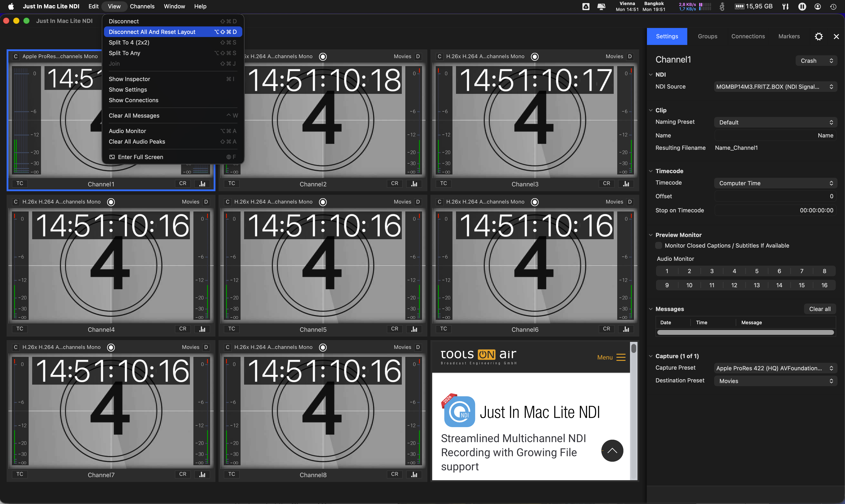Open the hamburger Menu icon on web view
This screenshot has height=504, width=845.
(621, 357)
